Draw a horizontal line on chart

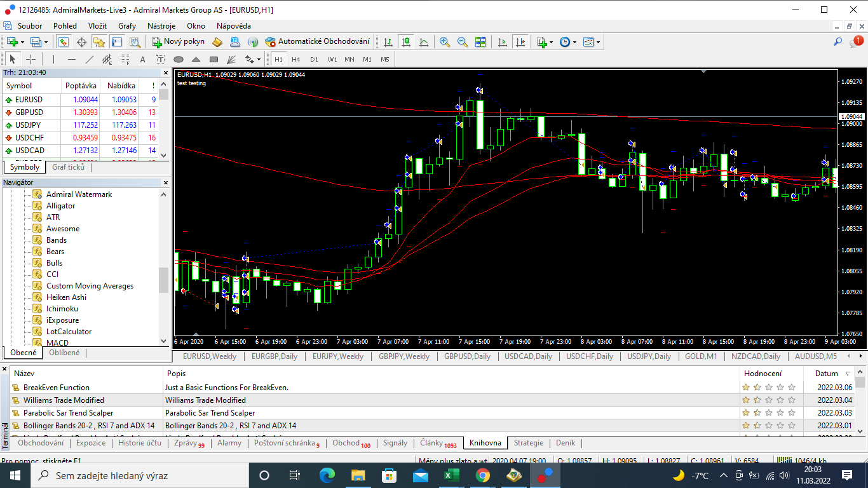coord(72,60)
